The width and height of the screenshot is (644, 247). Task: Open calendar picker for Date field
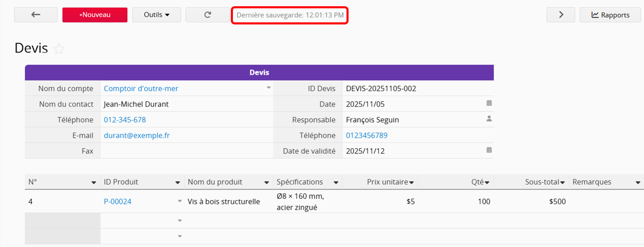pos(489,103)
